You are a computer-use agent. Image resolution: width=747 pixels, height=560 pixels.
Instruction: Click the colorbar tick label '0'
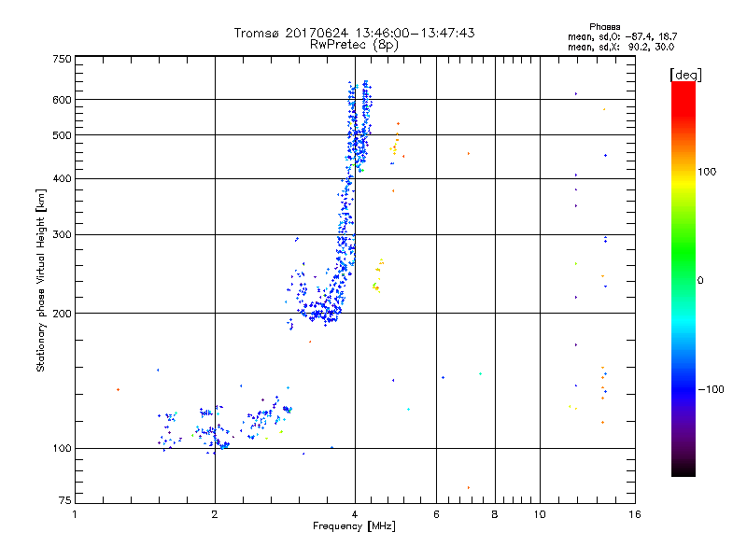coord(700,281)
